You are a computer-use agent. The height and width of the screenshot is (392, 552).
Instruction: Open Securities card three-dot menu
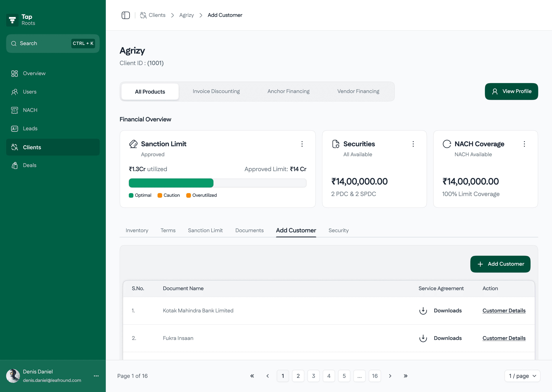pyautogui.click(x=413, y=144)
